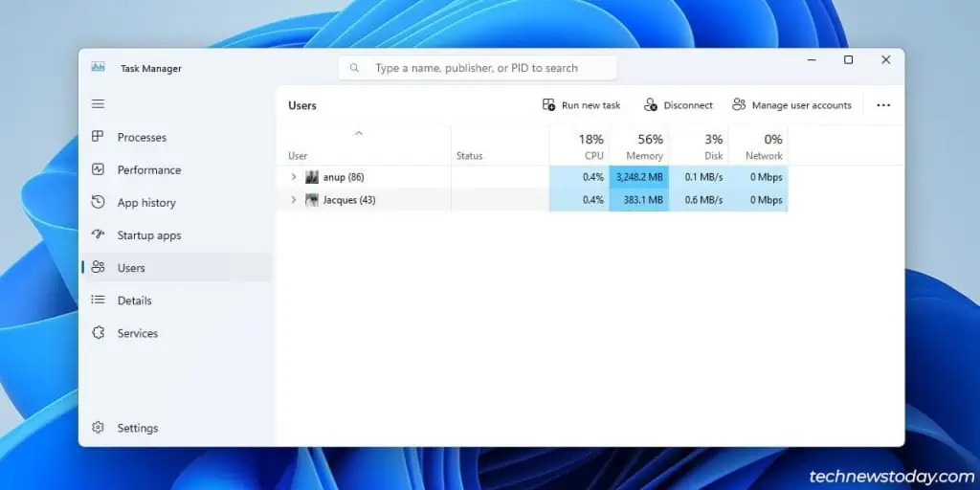Select the anup (86) user name

click(344, 177)
